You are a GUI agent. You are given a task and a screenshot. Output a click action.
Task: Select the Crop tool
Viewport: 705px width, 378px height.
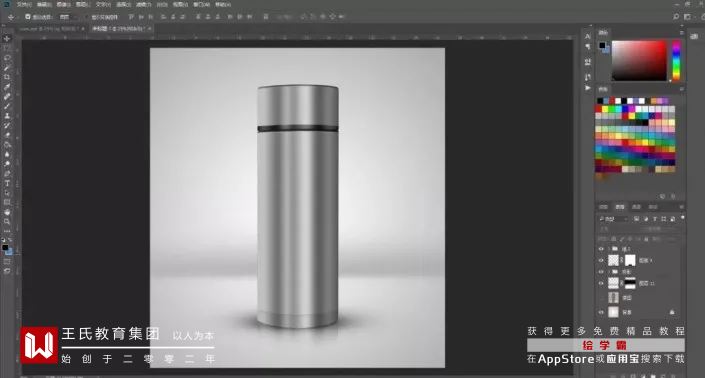coord(7,77)
